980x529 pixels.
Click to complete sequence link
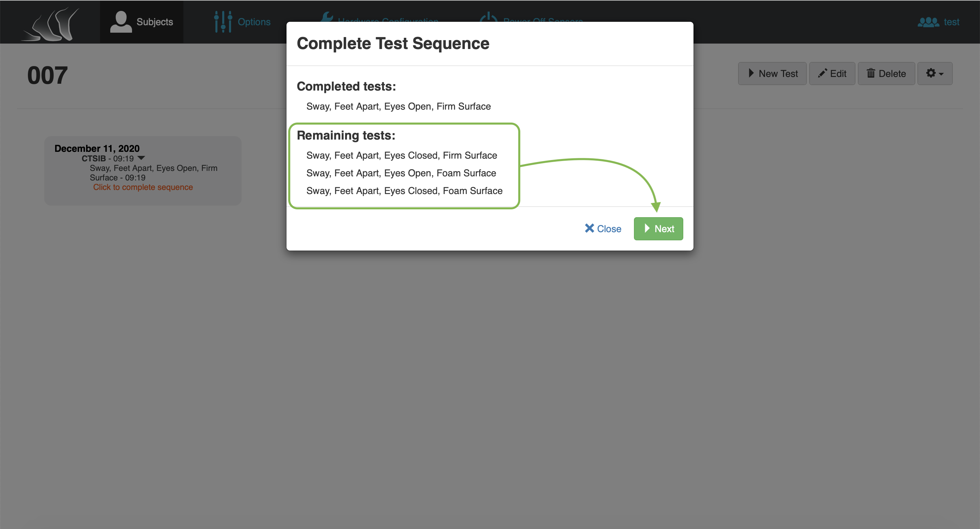pyautogui.click(x=143, y=187)
